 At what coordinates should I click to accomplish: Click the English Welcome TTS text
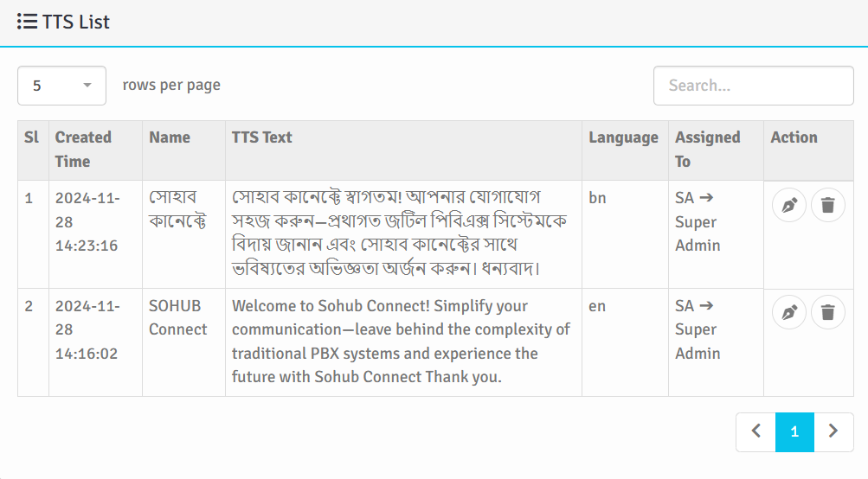click(x=401, y=342)
